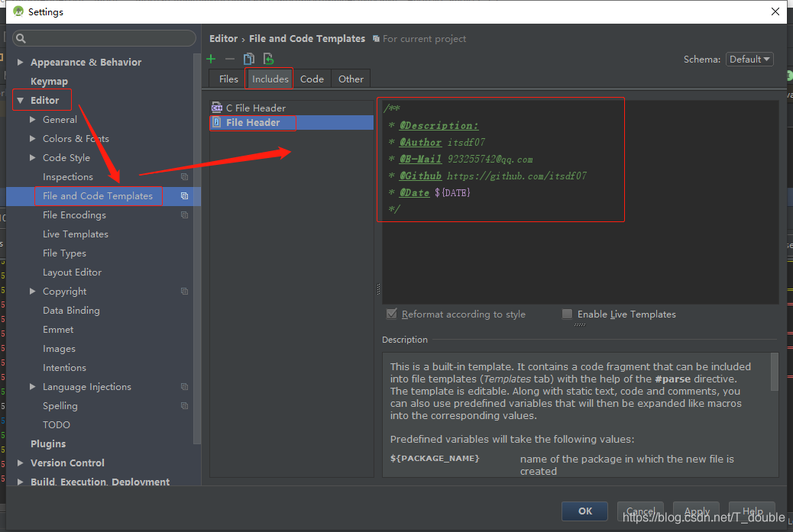Select Plugins settings item
793x532 pixels.
click(48, 443)
